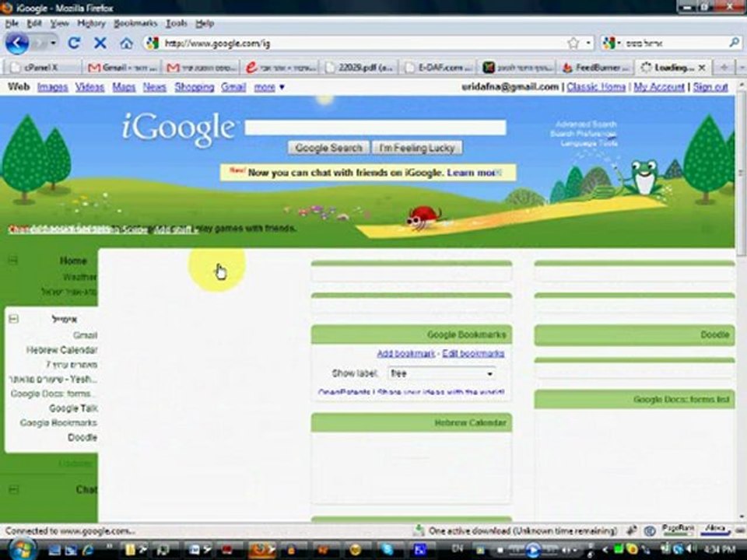
Task: Open the back/forward history dropdown arrow
Action: point(53,44)
